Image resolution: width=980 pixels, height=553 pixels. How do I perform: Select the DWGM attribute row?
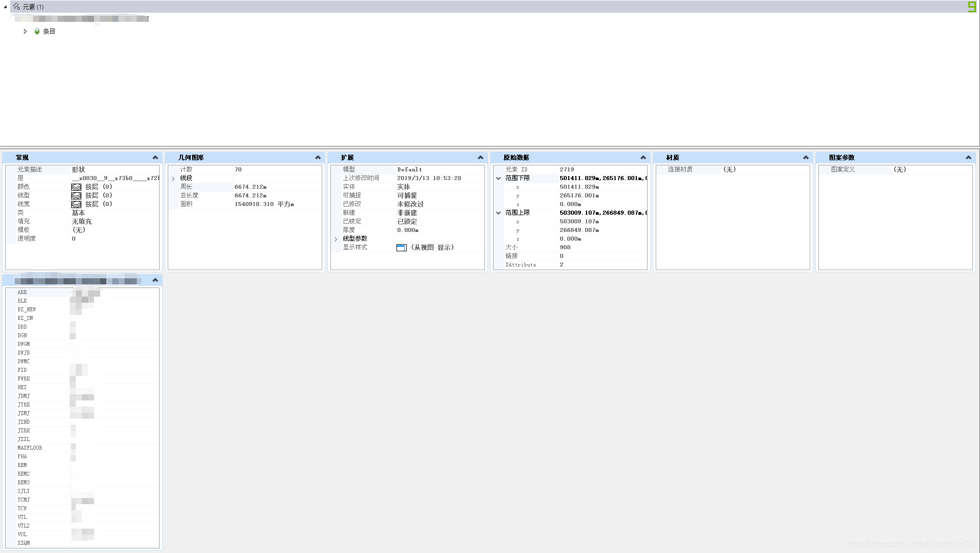point(83,344)
